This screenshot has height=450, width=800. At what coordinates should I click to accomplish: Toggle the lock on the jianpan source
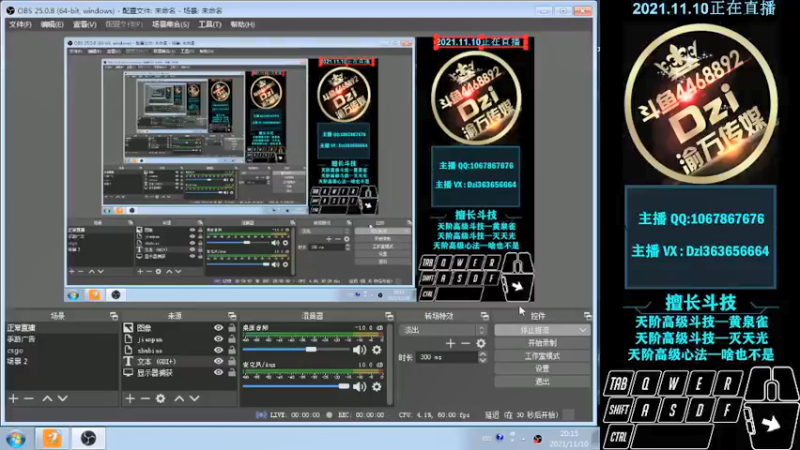click(x=232, y=339)
